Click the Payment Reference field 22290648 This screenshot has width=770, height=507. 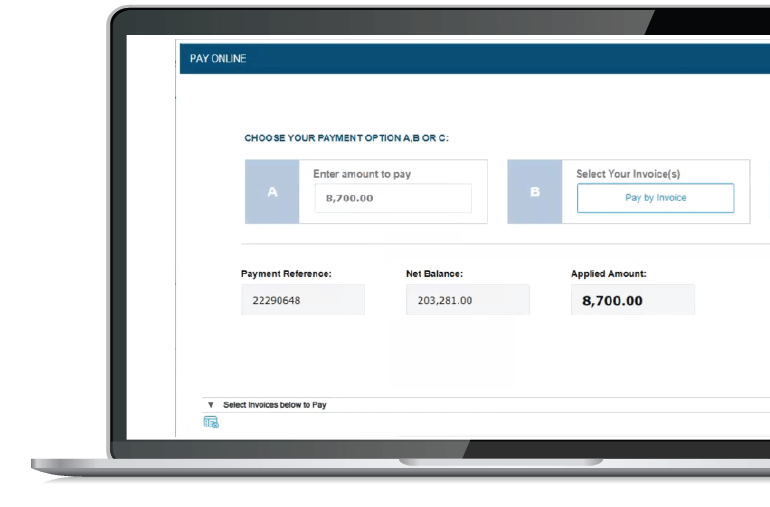point(303,300)
